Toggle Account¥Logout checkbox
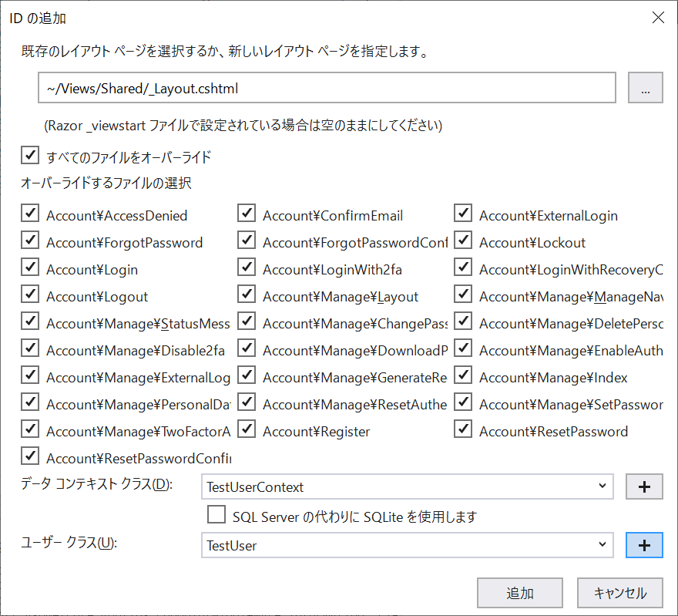 (30, 295)
